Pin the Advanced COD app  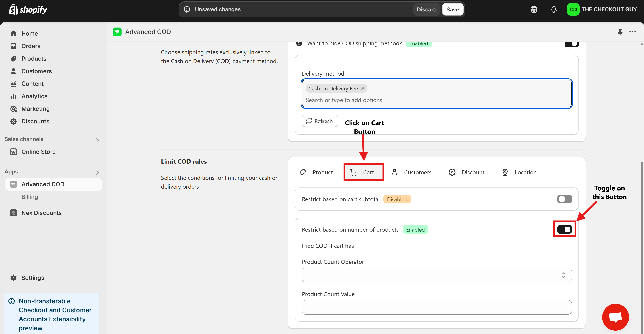(620, 32)
